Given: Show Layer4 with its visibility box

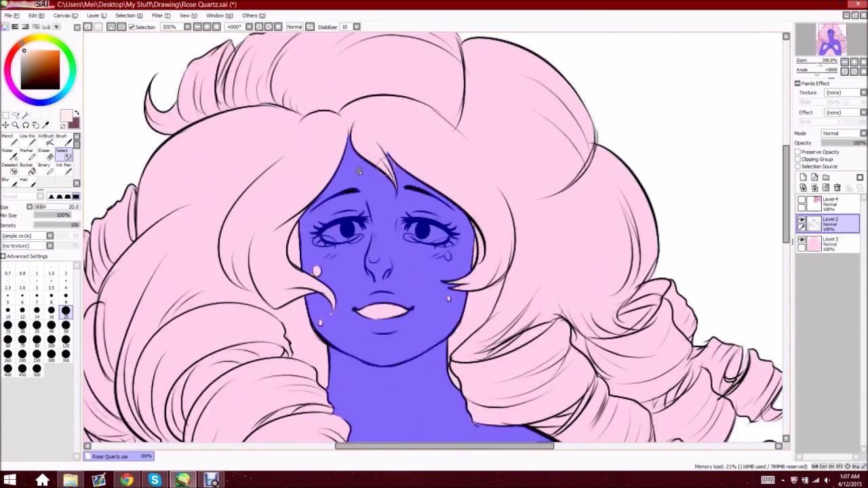Looking at the screenshot, I should tap(802, 201).
